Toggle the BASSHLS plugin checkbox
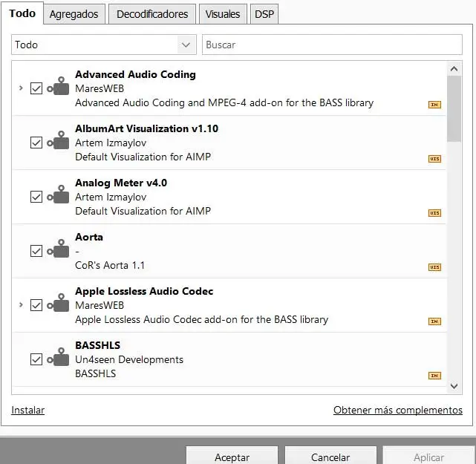This screenshot has height=464, width=476. click(x=36, y=359)
